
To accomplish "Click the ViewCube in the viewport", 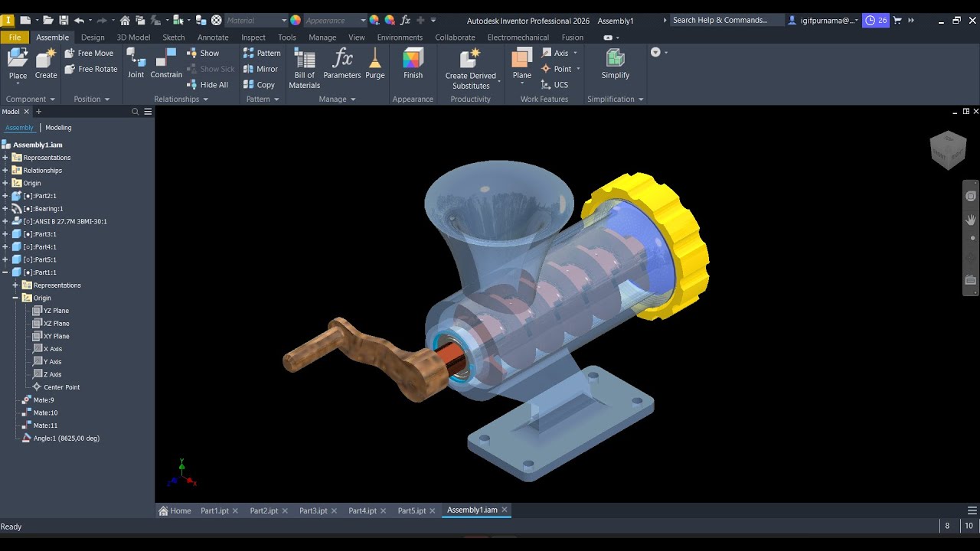I will coord(948,150).
